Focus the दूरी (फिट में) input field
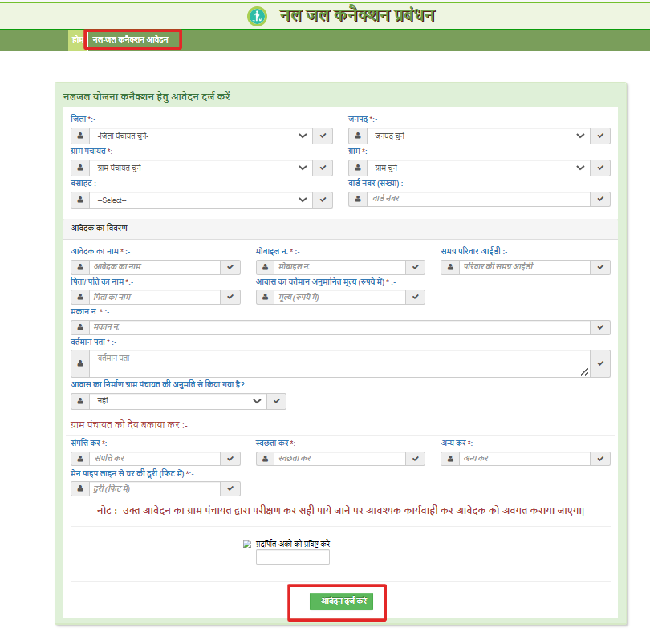The image size is (650, 644). click(155, 488)
